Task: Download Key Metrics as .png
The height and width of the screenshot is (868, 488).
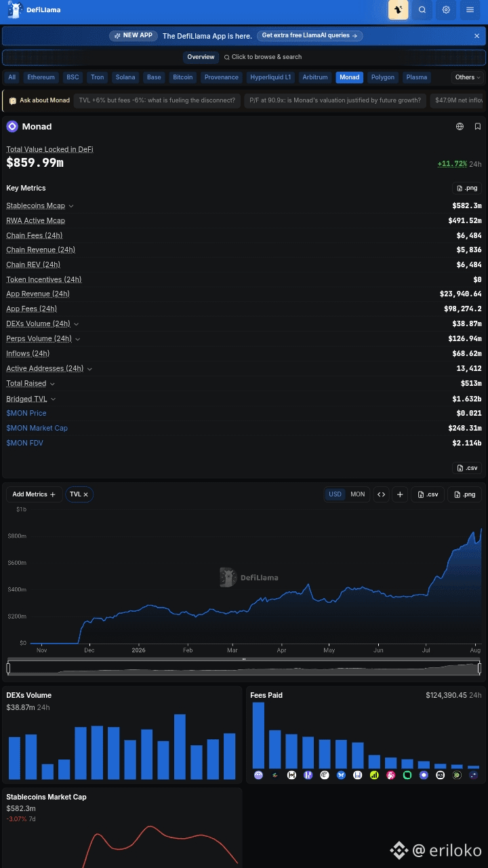Action: click(x=467, y=188)
